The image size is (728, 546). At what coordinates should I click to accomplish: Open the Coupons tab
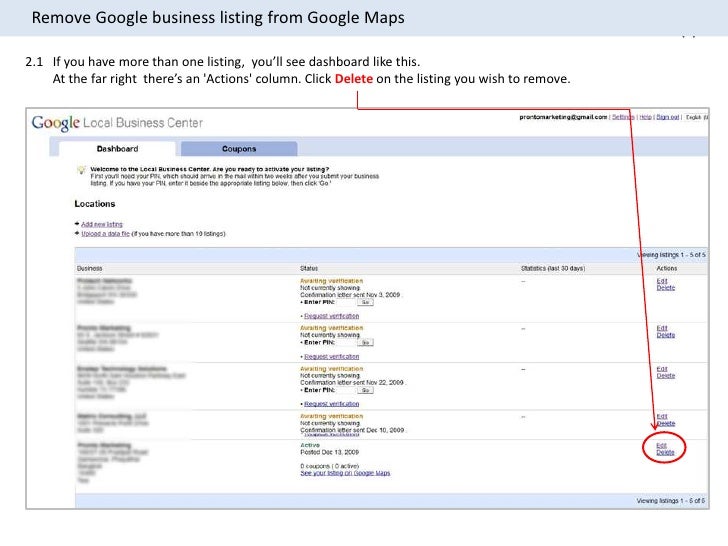(239, 149)
